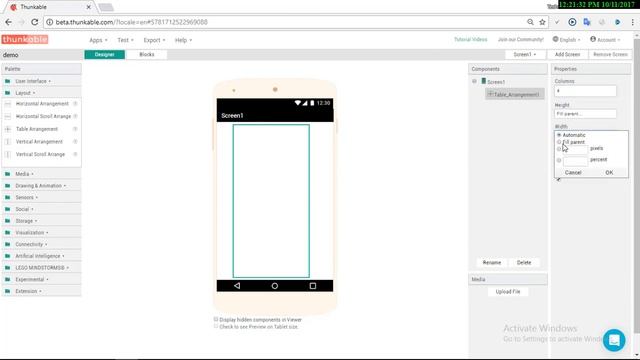640x360 pixels.
Task: Open the Join our Community link
Action: click(520, 40)
